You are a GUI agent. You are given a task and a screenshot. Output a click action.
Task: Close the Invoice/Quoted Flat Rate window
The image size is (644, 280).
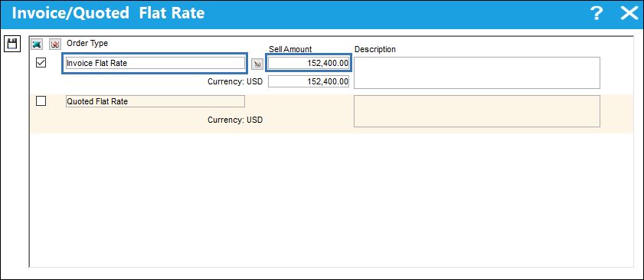(x=629, y=14)
